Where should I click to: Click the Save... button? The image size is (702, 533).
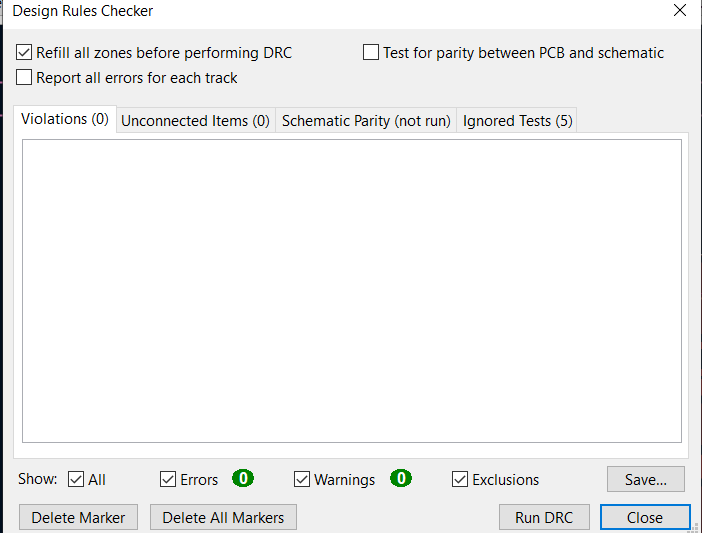click(x=646, y=479)
